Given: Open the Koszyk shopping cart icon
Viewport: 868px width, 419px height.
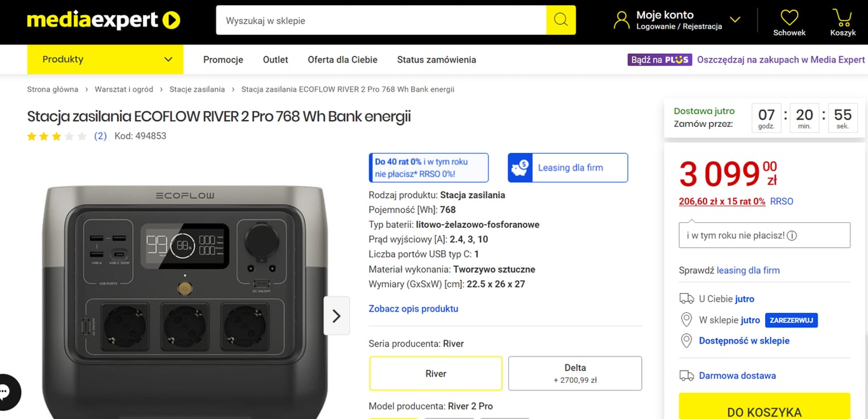Looking at the screenshot, I should pyautogui.click(x=843, y=18).
